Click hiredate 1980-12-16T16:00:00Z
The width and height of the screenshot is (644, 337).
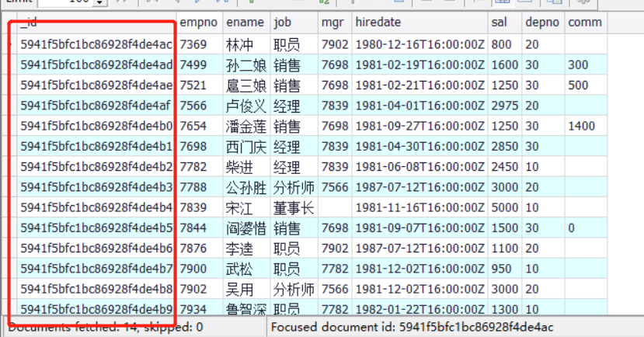click(x=419, y=44)
